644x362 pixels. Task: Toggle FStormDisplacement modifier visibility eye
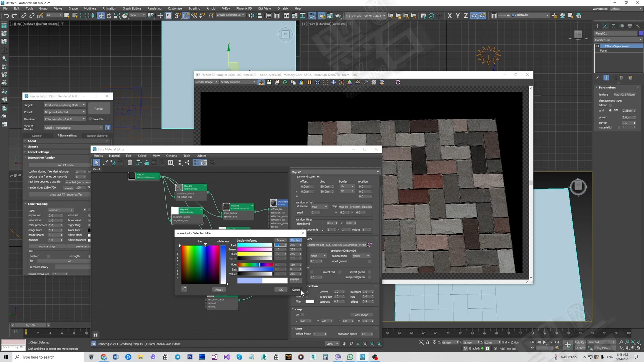point(598,46)
